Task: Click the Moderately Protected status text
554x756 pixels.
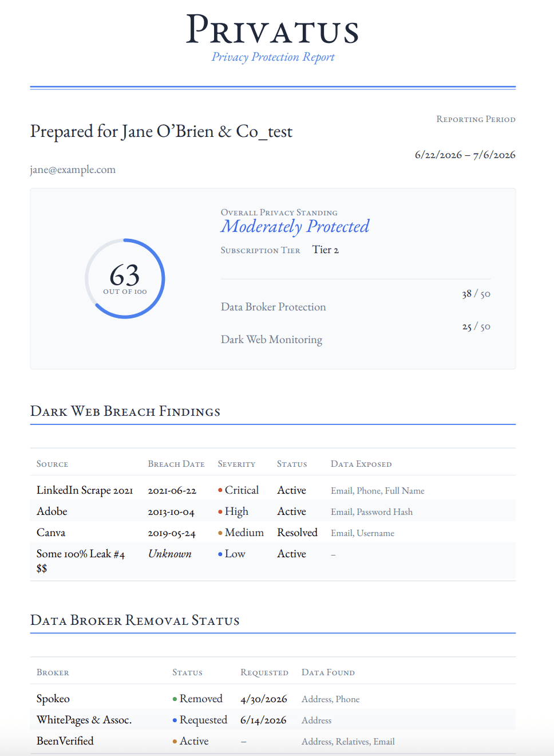Action: (x=295, y=227)
